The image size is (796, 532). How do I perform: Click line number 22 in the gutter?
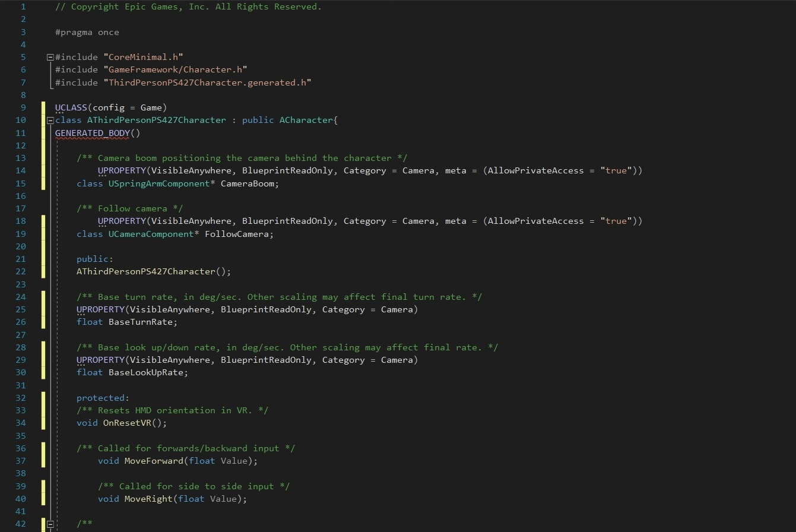point(20,271)
